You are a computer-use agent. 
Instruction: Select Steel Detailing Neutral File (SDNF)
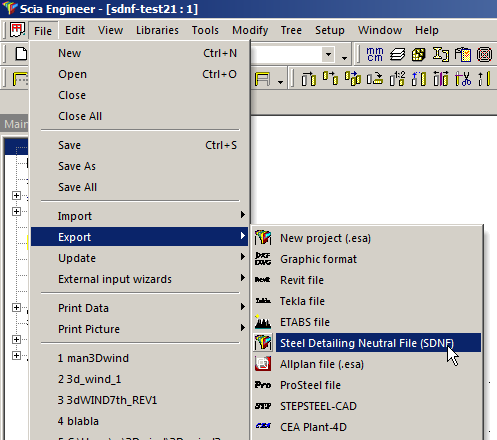point(367,343)
